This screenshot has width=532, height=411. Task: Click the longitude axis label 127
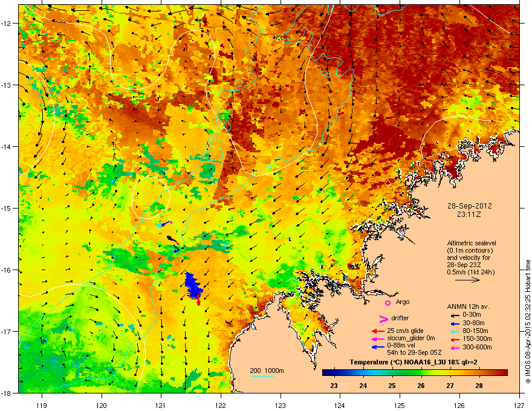click(519, 406)
